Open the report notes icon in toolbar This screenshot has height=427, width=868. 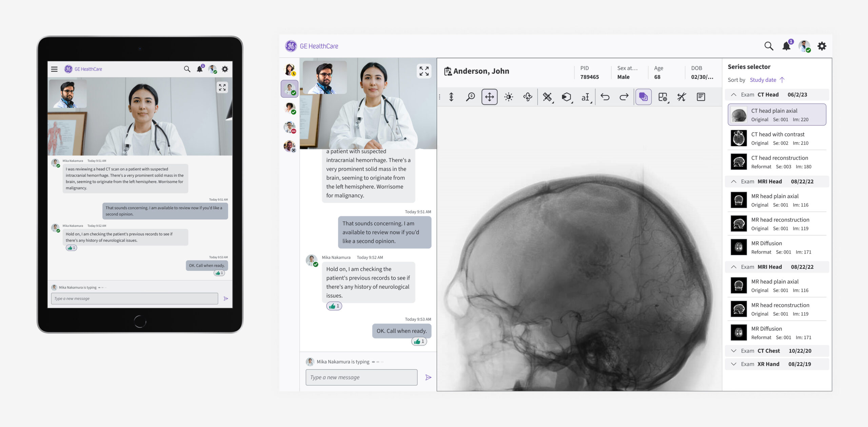click(x=701, y=97)
